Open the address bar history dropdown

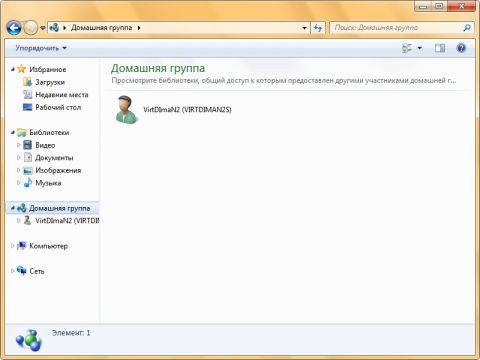click(x=304, y=28)
